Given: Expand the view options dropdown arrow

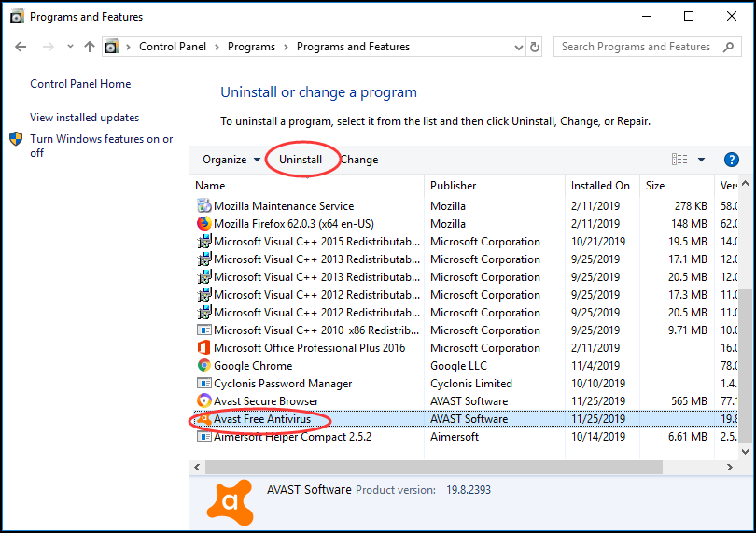Looking at the screenshot, I should [702, 160].
